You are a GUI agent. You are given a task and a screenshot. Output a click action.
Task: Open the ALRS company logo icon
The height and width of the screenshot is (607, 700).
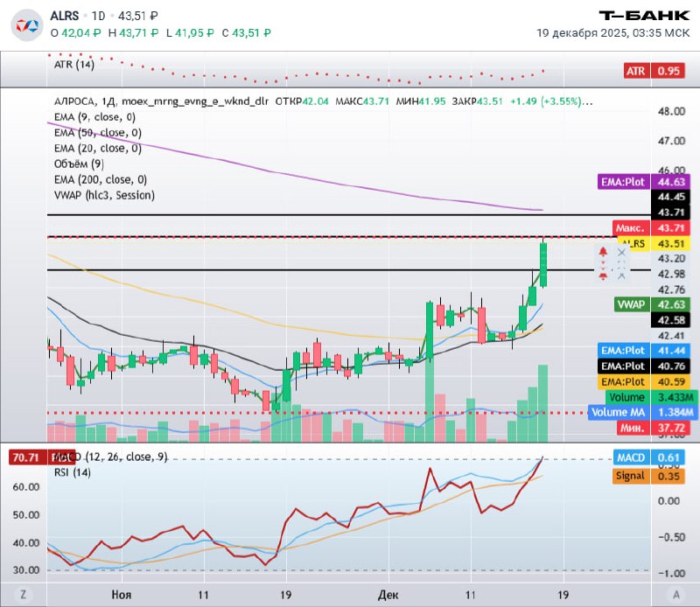tap(27, 25)
